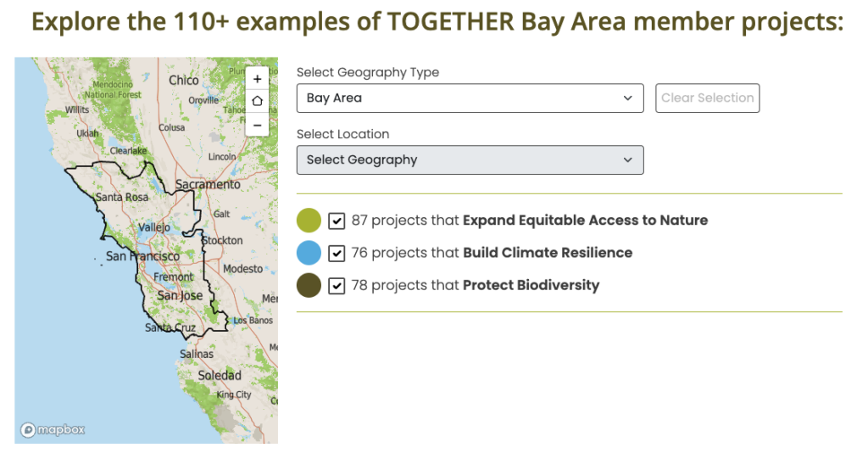Reset map to home view
This screenshot has width=868, height=453.
[257, 101]
